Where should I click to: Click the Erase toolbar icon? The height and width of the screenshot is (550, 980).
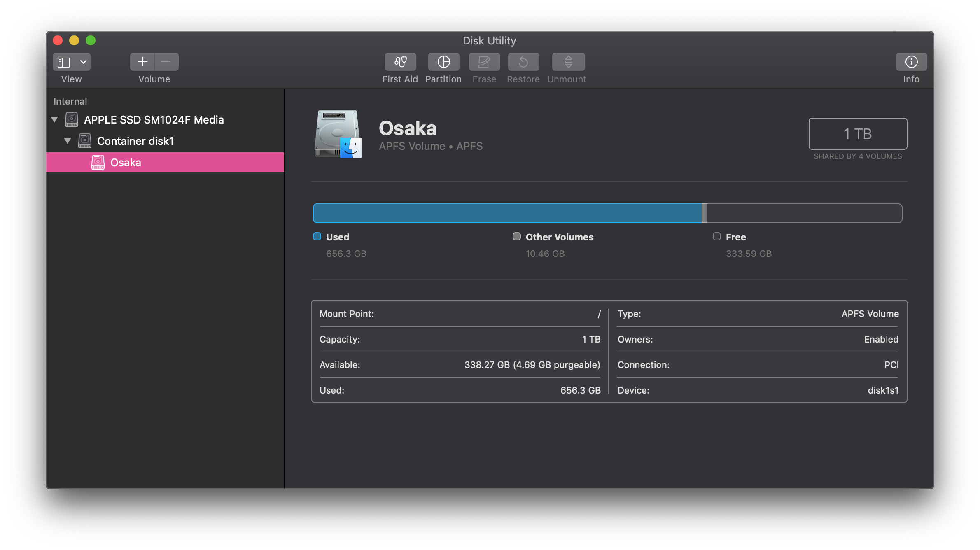[484, 62]
